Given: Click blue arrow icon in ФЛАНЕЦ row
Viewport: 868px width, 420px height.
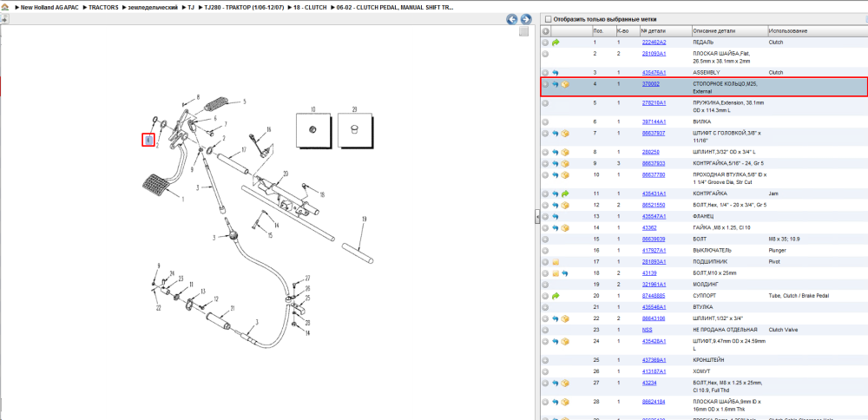Looking at the screenshot, I should [x=556, y=216].
